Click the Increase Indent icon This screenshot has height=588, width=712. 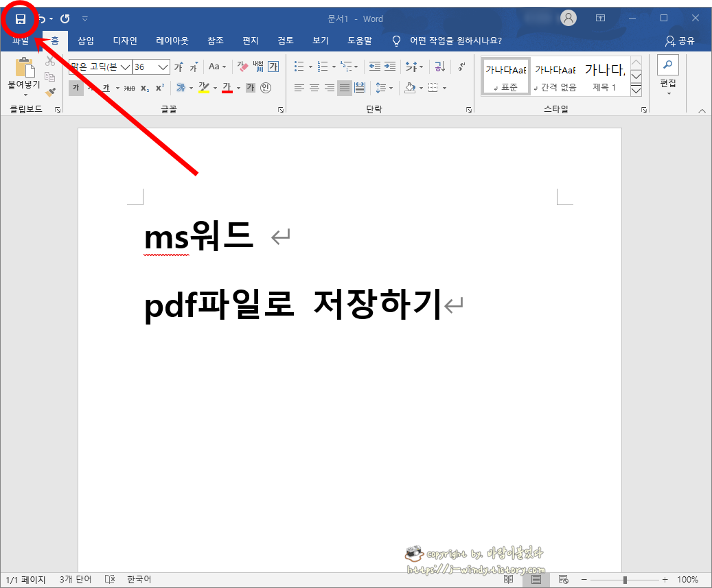tap(390, 67)
